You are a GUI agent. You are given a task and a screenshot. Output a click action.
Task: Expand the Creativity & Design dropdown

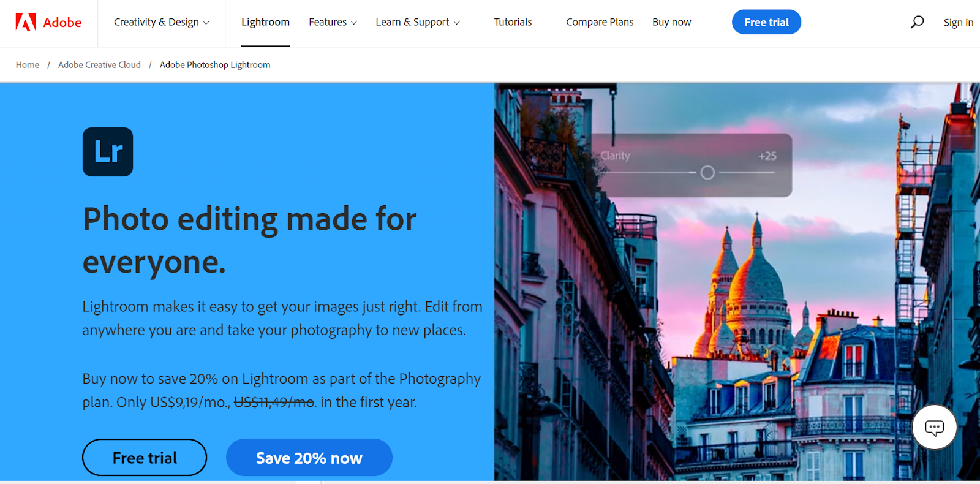tap(162, 22)
